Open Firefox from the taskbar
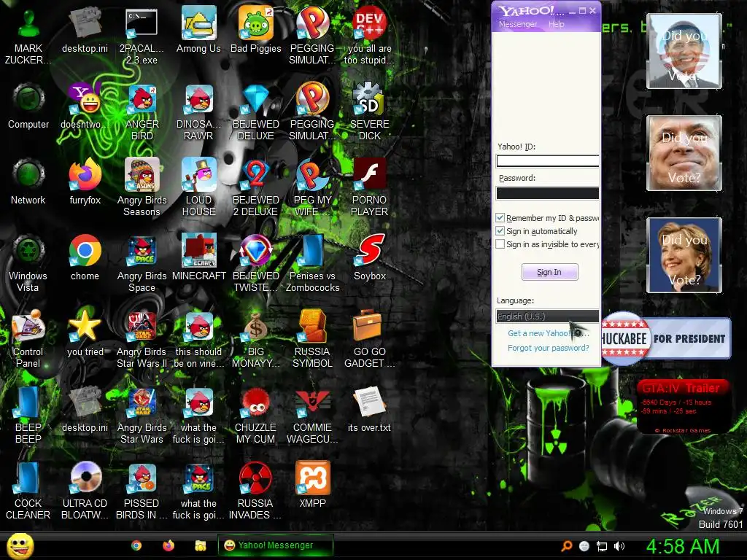 coord(169,545)
